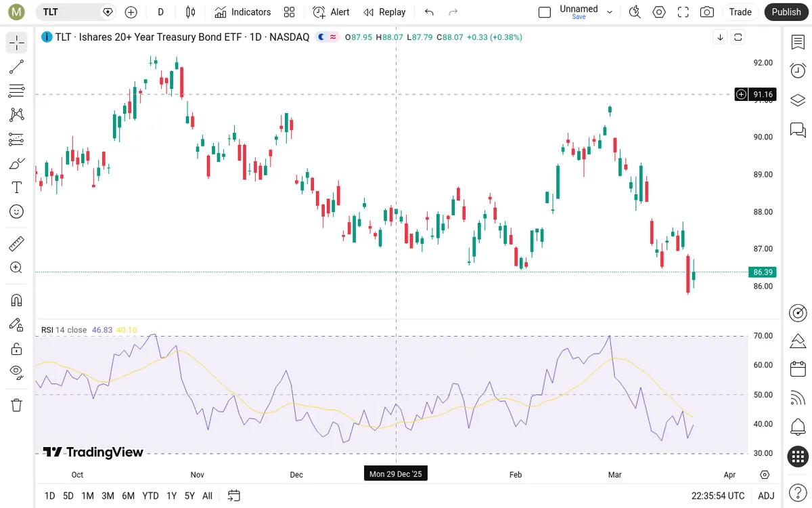Click the plus button at price 91.16

(742, 94)
